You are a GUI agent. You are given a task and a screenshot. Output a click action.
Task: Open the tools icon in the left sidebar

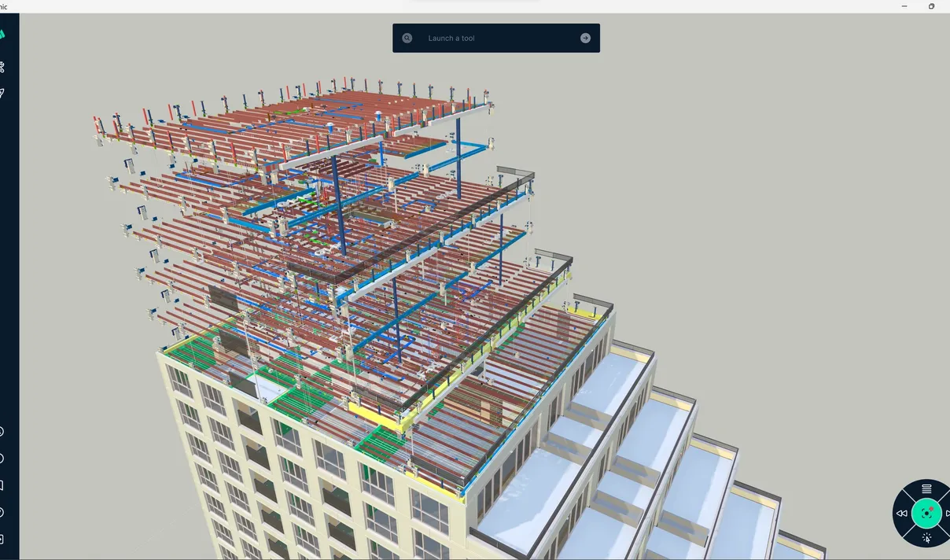pyautogui.click(x=2, y=67)
